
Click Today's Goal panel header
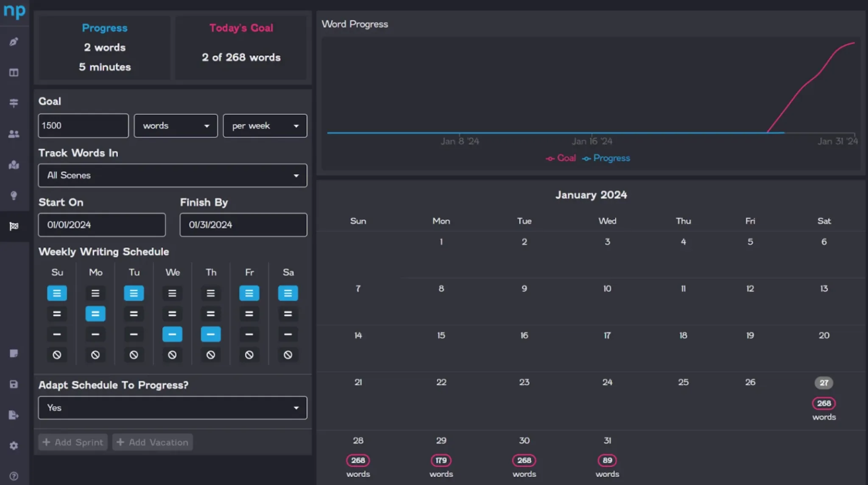pyautogui.click(x=241, y=28)
